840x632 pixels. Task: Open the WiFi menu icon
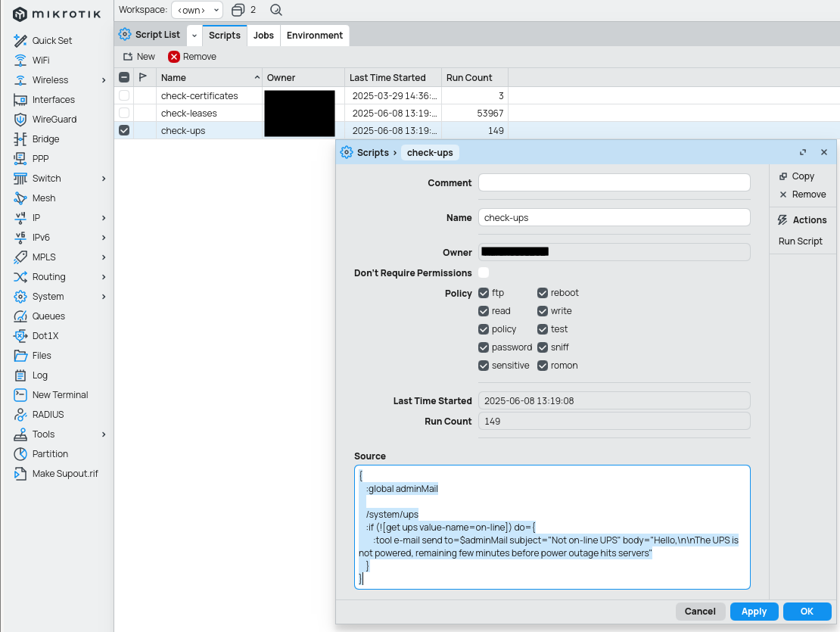click(x=20, y=60)
